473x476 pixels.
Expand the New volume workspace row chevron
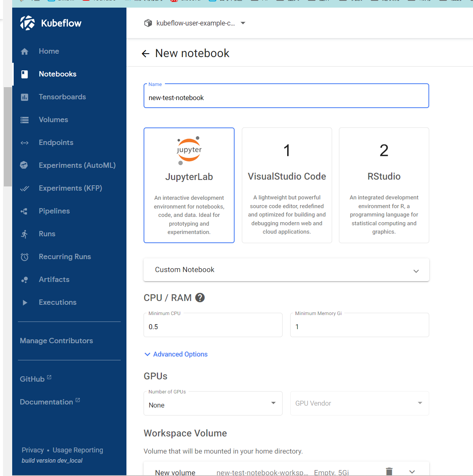pos(412,472)
